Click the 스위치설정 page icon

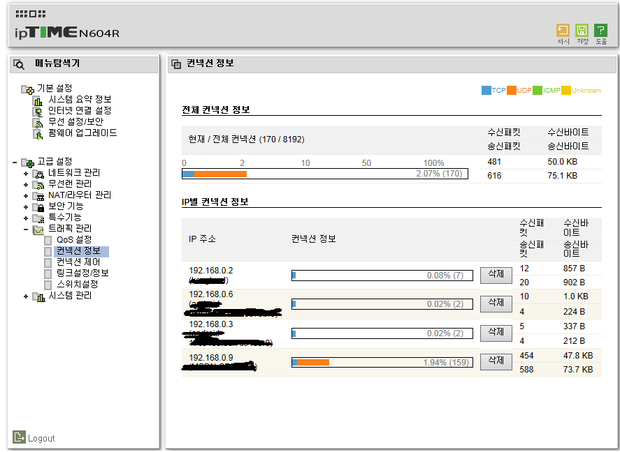pos(48,285)
